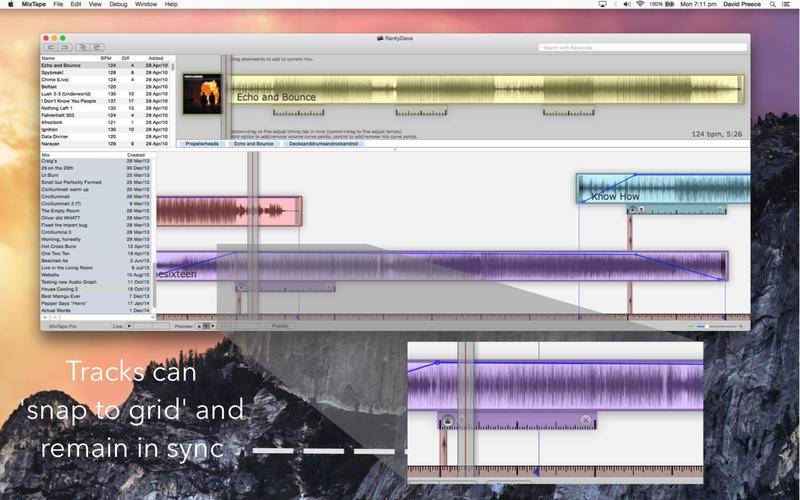Select The Empty Room mix

(x=96, y=211)
